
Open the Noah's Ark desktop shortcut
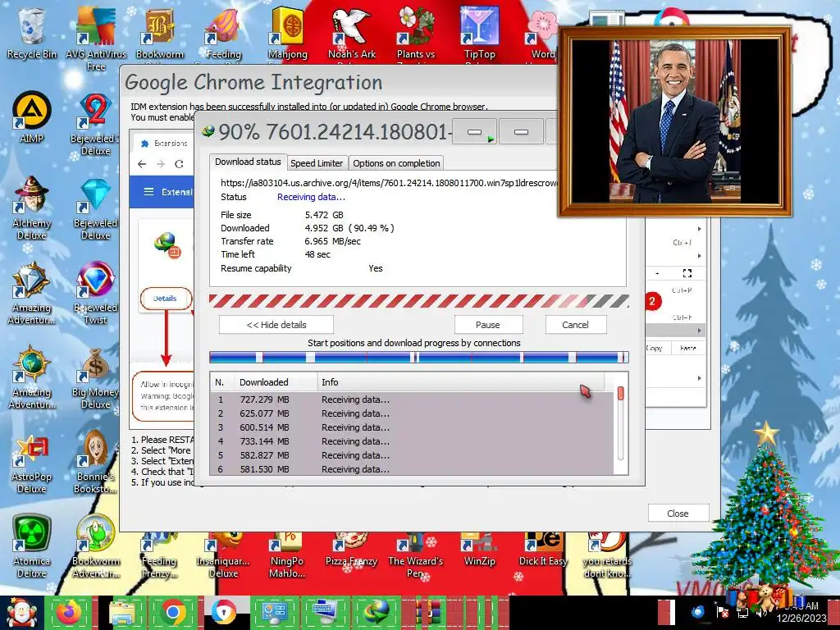click(x=352, y=32)
